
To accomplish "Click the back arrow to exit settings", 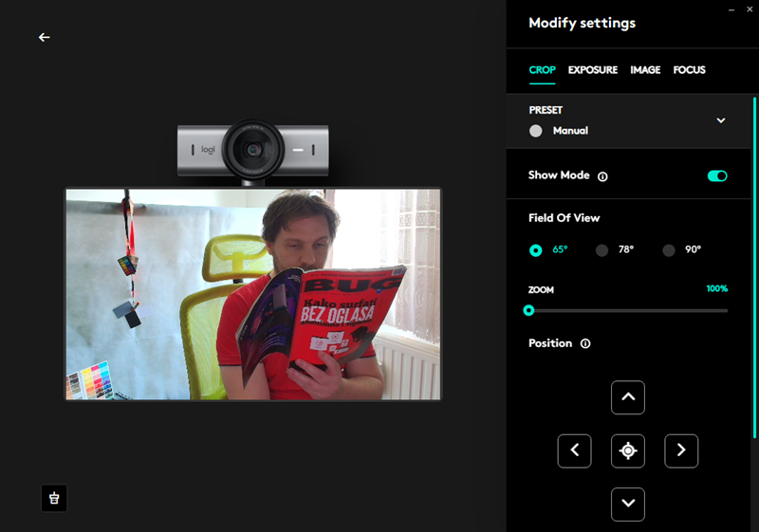I will (x=44, y=37).
